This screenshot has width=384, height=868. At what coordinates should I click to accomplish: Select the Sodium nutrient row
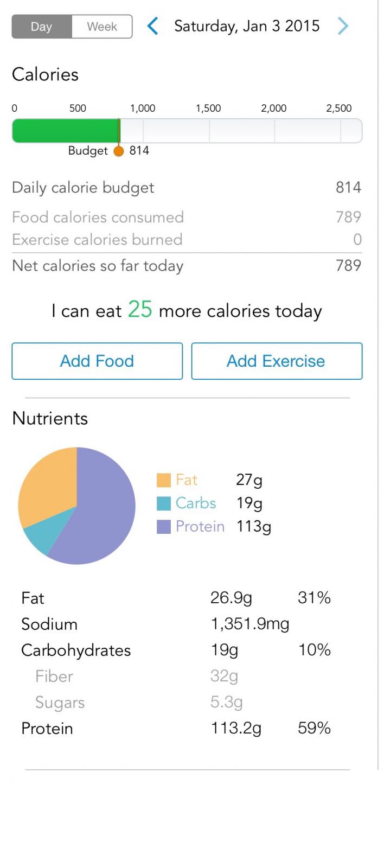(x=176, y=624)
